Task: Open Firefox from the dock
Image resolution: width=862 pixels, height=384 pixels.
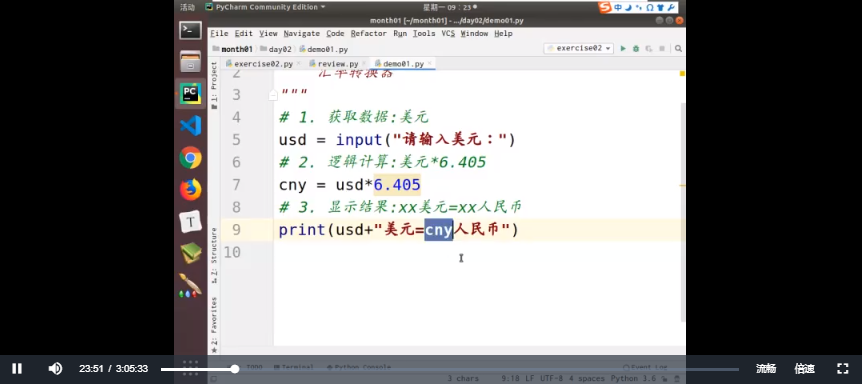Action: tap(190, 190)
